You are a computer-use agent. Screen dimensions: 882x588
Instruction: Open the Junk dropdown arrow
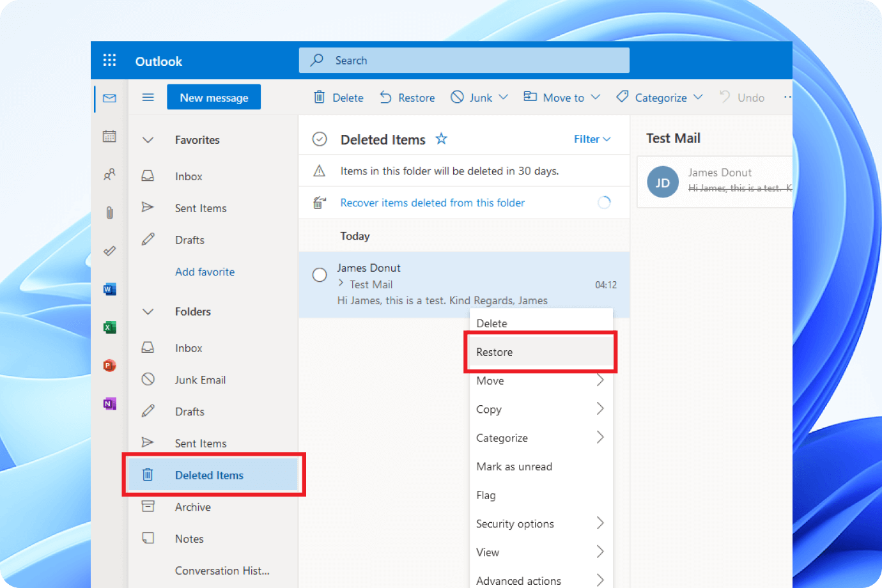coord(504,97)
